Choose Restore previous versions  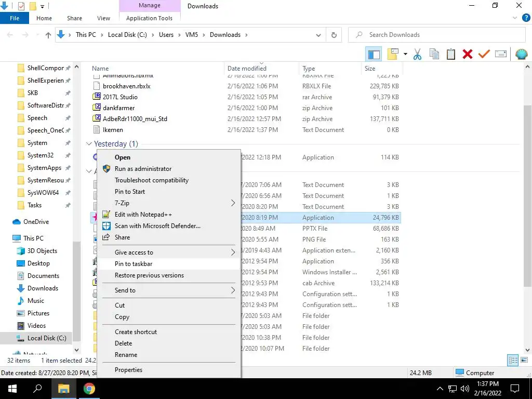(x=169, y=275)
